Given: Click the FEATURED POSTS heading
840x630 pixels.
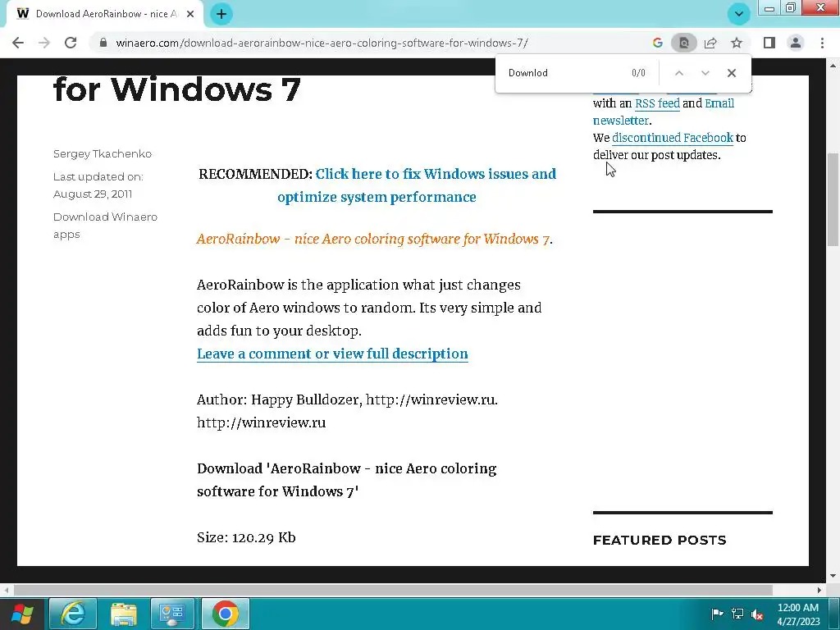Looking at the screenshot, I should 660,540.
